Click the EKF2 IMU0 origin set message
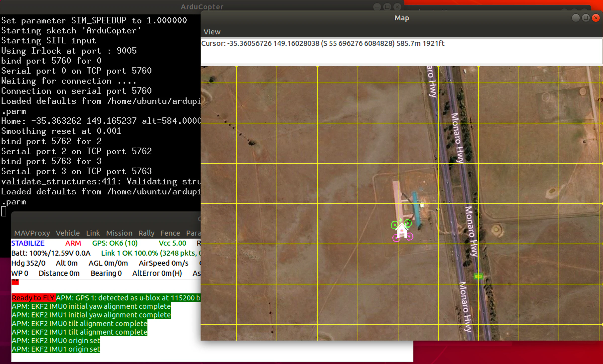The image size is (603, 364). click(x=56, y=341)
